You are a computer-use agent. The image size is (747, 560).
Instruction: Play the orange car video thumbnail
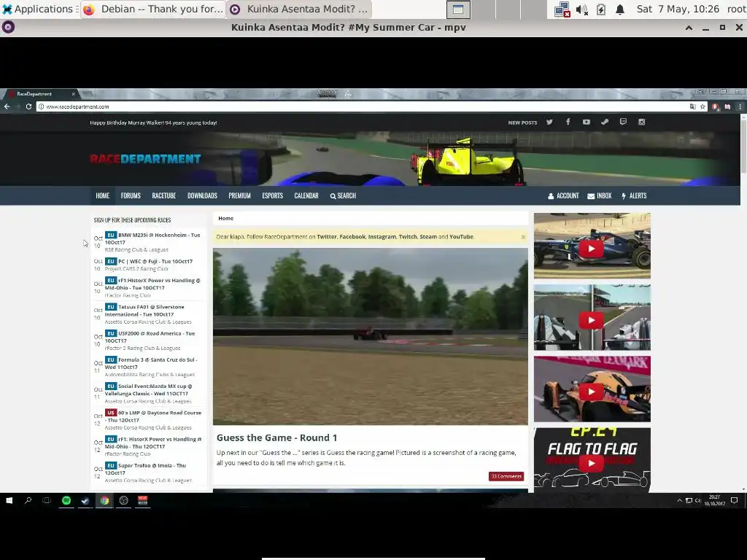(592, 392)
